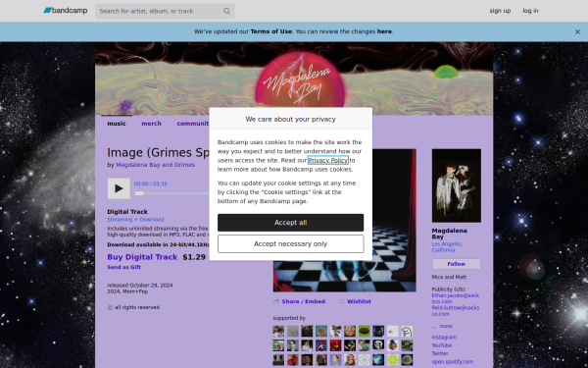Click the Magdalena Bay artist name in sidebar
Viewport: 588px width, 368px height.
[449, 234]
